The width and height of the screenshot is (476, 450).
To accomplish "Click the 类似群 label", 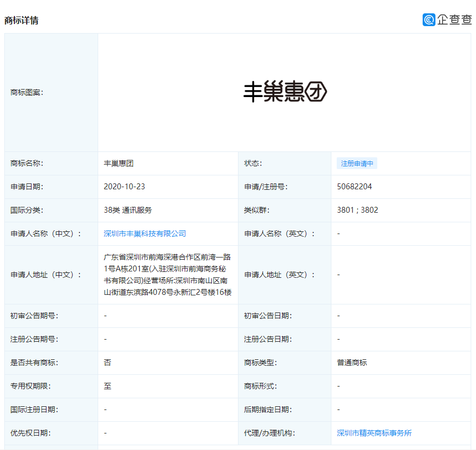I will (257, 210).
